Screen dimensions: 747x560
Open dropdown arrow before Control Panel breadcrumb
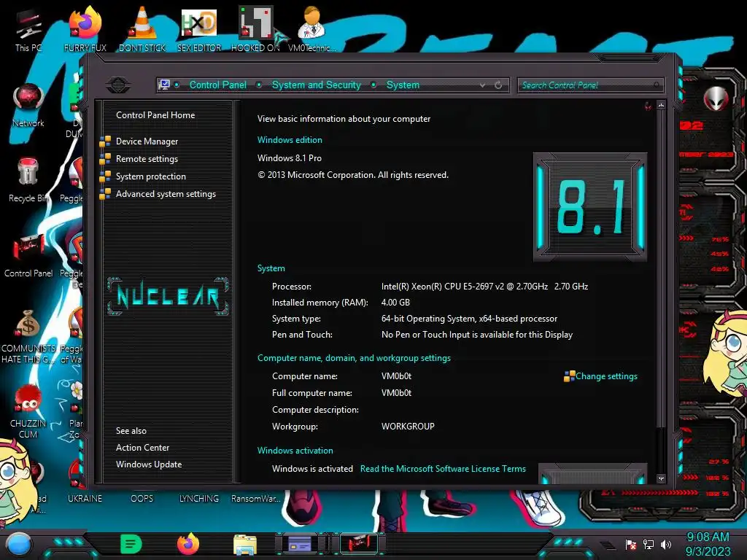point(177,85)
